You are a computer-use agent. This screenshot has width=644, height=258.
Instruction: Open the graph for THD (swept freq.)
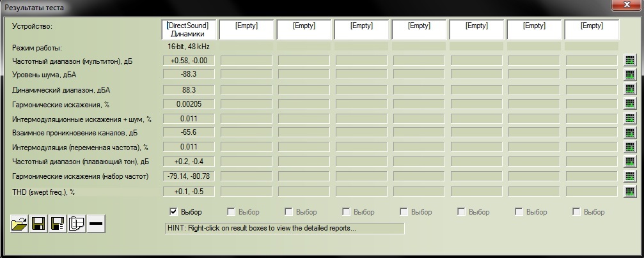629,191
